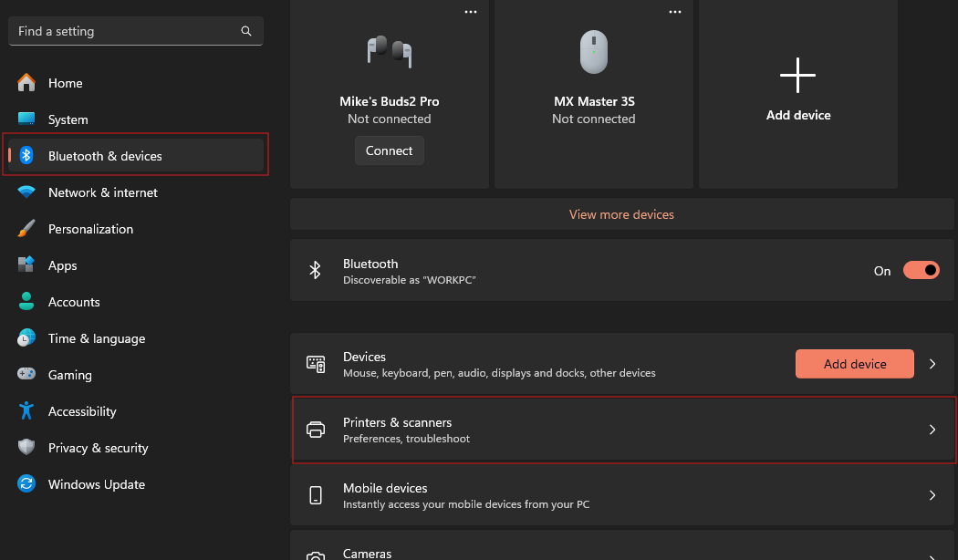The width and height of the screenshot is (958, 560).
Task: Open Privacy & security settings
Action: tap(136, 448)
